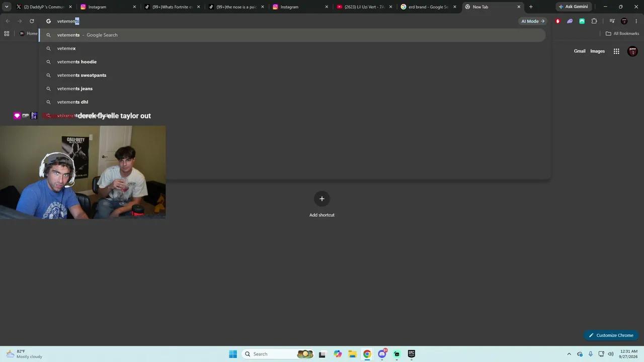Image resolution: width=644 pixels, height=362 pixels.
Task: Open the Google account avatar on page
Action: (632, 51)
